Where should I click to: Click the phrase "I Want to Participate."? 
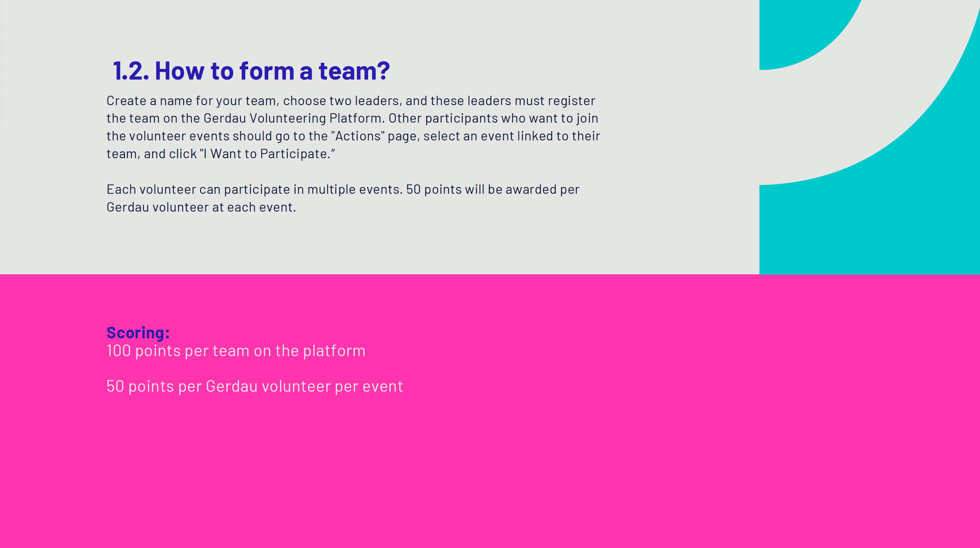coord(267,154)
